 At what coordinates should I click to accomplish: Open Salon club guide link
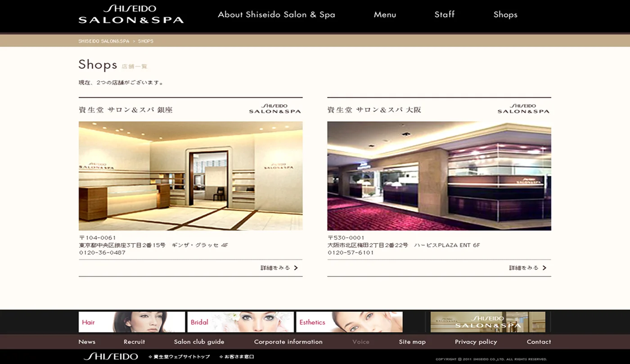[x=199, y=342]
